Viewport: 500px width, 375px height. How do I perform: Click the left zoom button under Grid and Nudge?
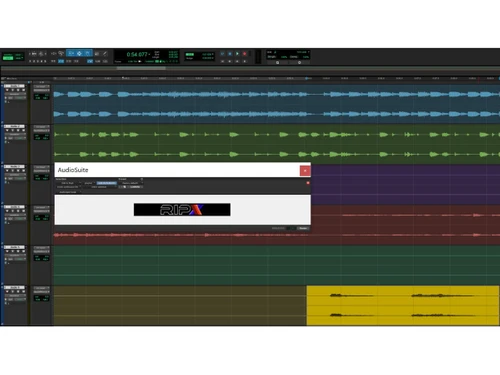coord(277,62)
